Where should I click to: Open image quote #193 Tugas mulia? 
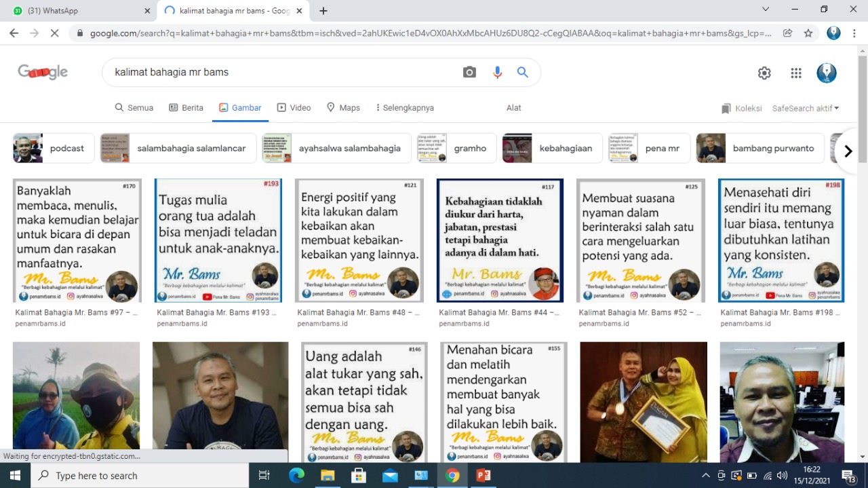[x=218, y=240]
